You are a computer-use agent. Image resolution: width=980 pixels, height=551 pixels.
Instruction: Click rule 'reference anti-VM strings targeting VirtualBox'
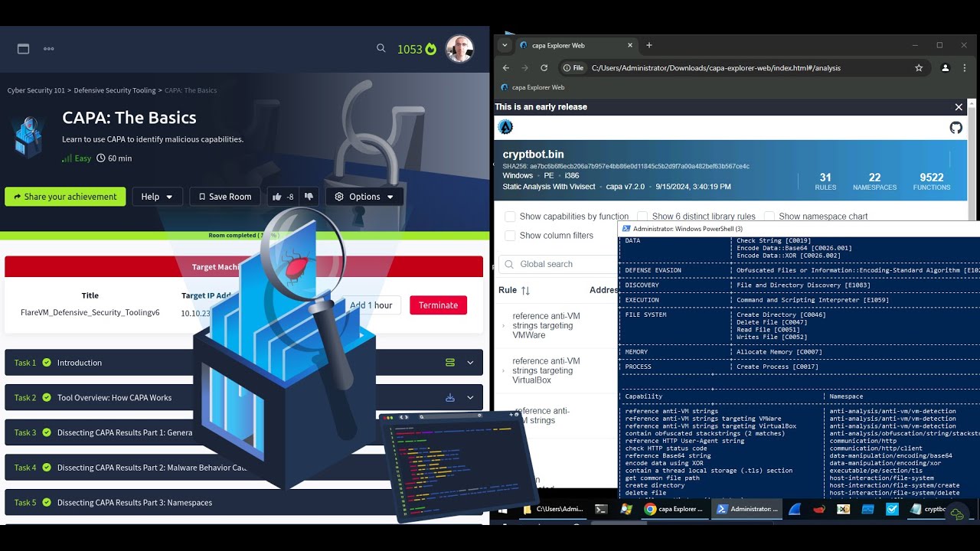point(546,370)
